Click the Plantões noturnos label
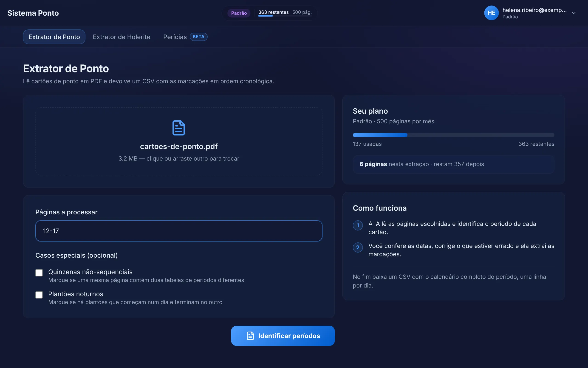Image resolution: width=588 pixels, height=368 pixels. pos(76,294)
